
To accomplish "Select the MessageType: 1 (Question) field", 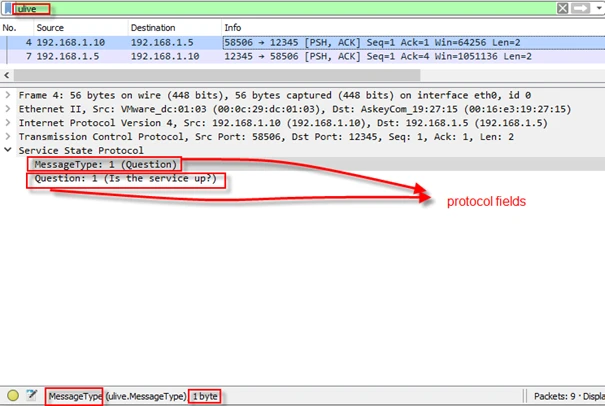I will pyautogui.click(x=105, y=164).
